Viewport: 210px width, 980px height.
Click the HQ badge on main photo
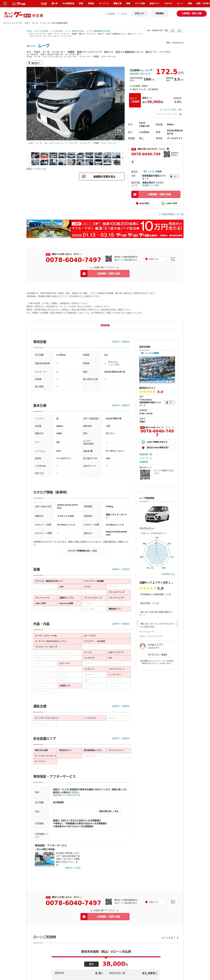(x=119, y=131)
